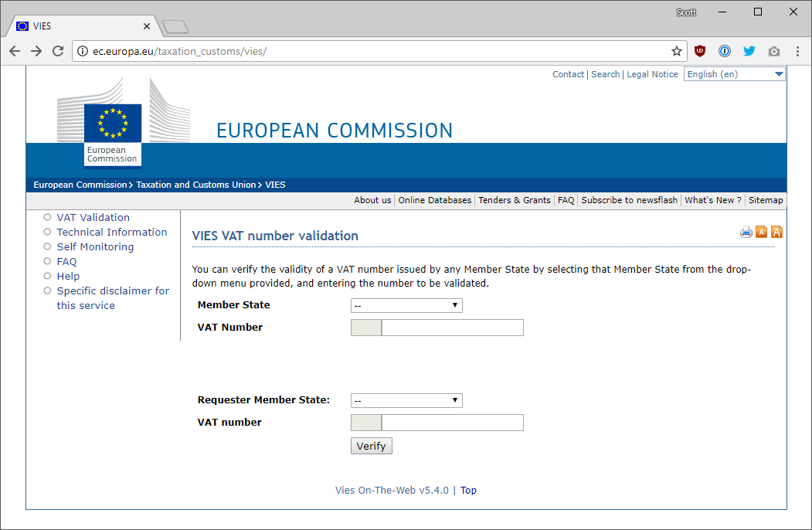Open the English (en) language selector
This screenshot has width=812, height=530.
734,74
